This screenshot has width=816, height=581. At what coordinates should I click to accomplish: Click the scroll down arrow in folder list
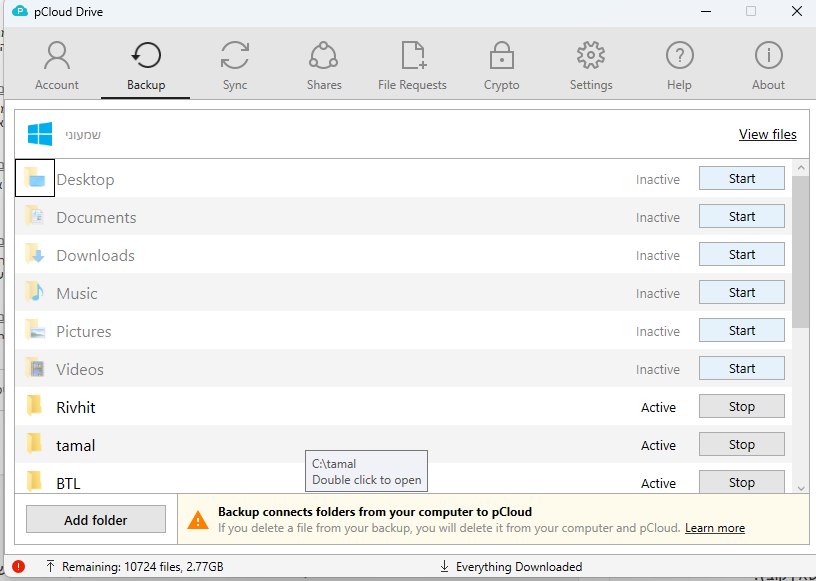coord(801,486)
